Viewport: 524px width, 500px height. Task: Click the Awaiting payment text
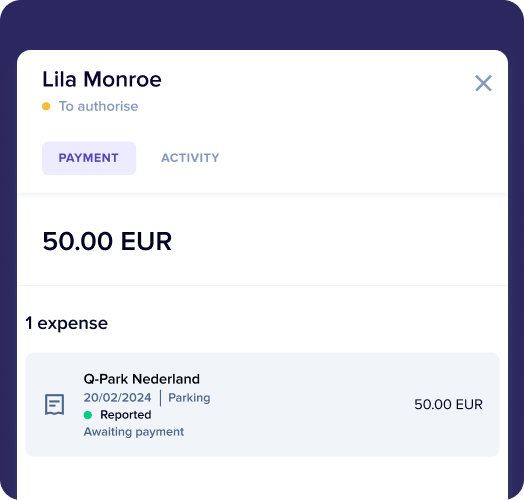pyautogui.click(x=134, y=432)
